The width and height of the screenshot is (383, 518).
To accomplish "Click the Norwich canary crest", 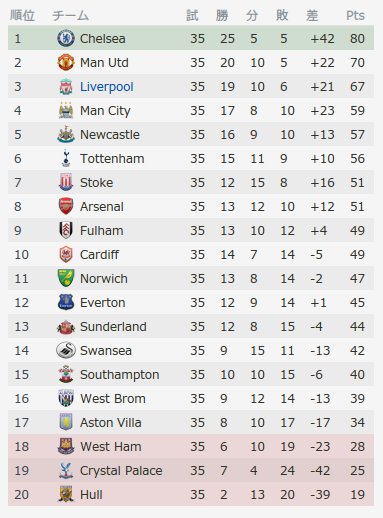I will [x=66, y=278].
